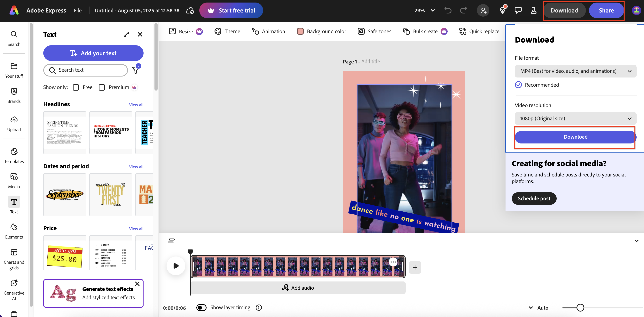This screenshot has height=317, width=644.
Task: Check the Free filter checkbox
Action: point(76,87)
